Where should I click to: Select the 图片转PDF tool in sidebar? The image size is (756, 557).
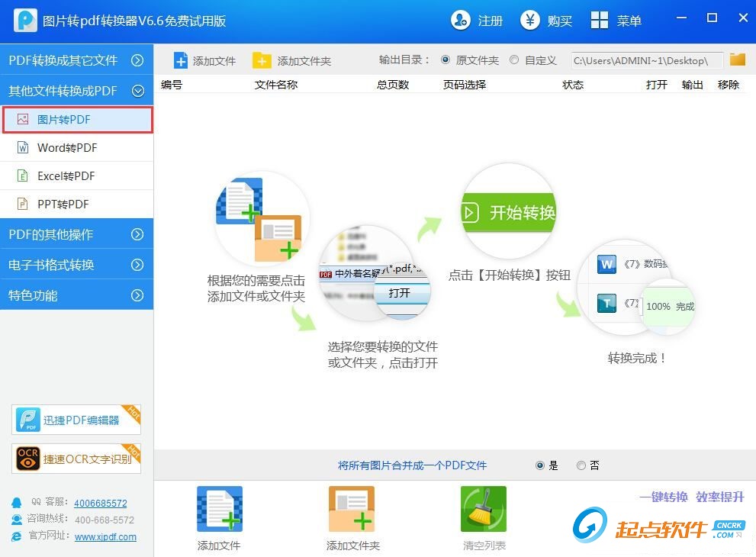(x=65, y=119)
